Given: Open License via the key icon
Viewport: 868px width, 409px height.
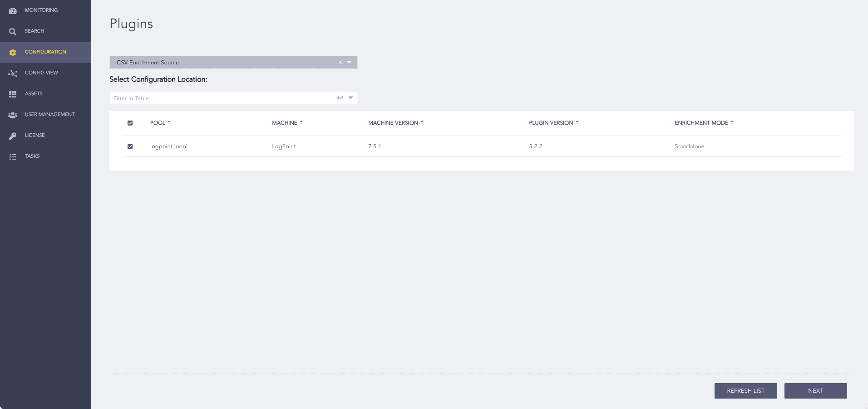Looking at the screenshot, I should [13, 135].
